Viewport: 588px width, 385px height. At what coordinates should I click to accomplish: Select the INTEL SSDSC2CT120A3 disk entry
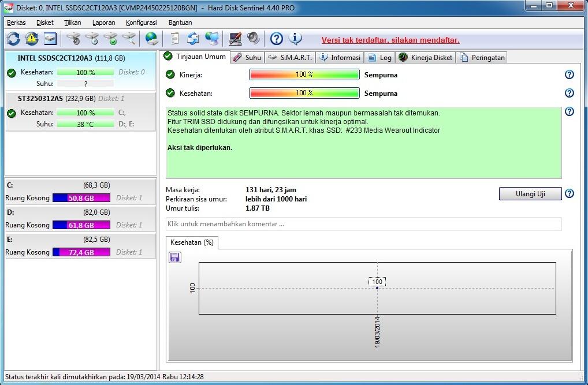click(80, 71)
